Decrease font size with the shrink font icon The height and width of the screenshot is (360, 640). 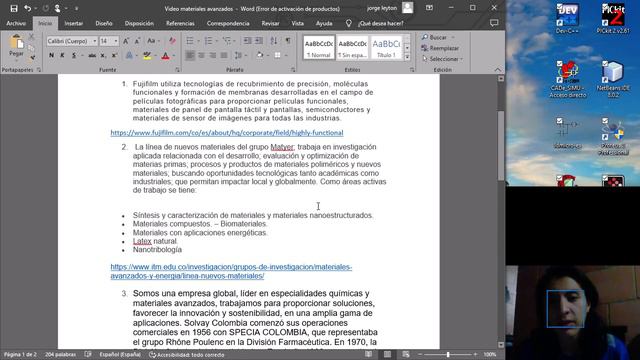tap(137, 41)
